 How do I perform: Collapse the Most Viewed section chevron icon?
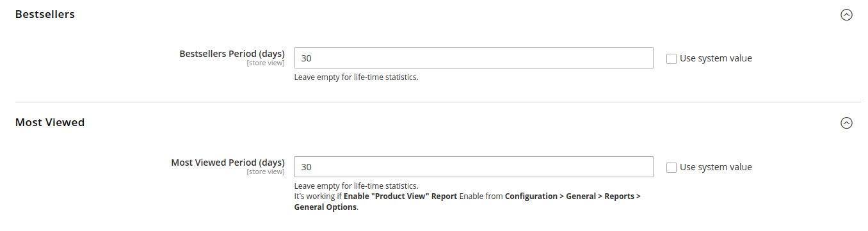tap(846, 123)
